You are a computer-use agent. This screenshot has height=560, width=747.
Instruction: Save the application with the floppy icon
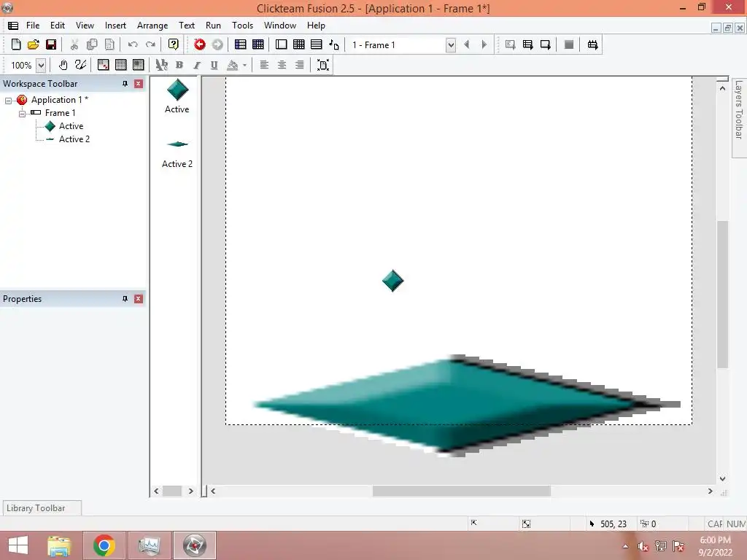(x=51, y=44)
